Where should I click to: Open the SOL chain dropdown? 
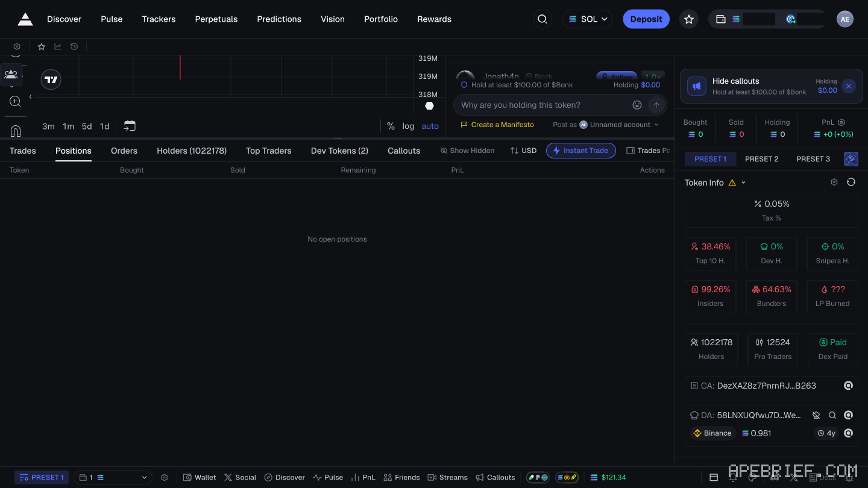(588, 19)
